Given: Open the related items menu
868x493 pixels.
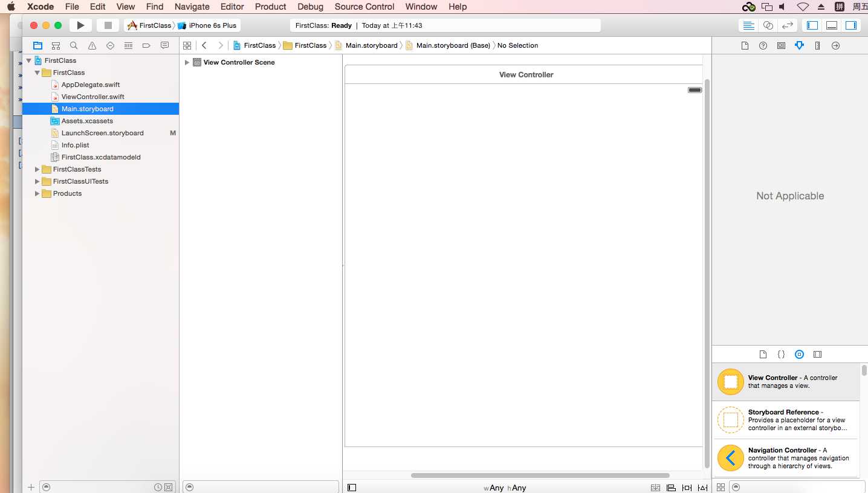Looking at the screenshot, I should point(187,45).
